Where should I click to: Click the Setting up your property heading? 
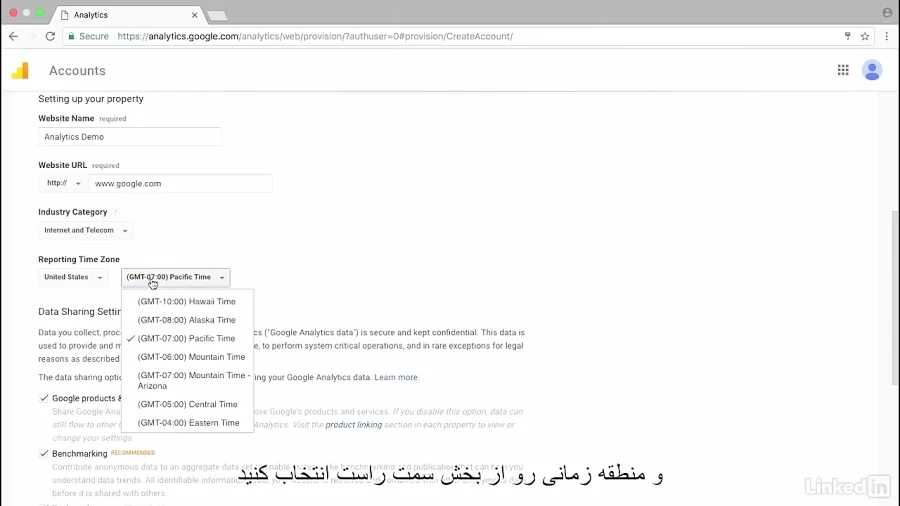tap(91, 99)
